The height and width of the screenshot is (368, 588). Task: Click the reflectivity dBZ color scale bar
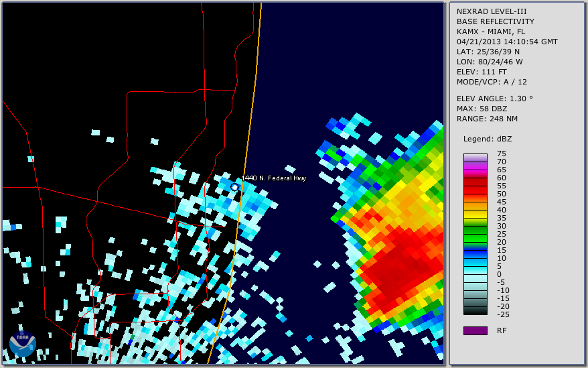pyautogui.click(x=475, y=235)
